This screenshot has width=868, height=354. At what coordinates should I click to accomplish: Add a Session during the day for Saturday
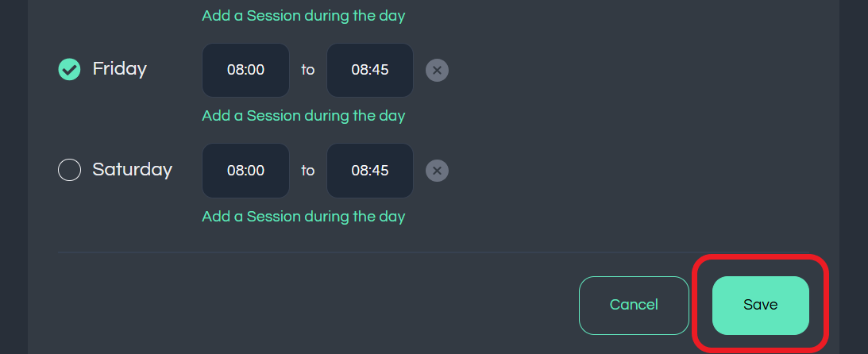303,216
